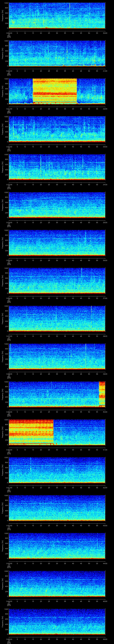Image resolution: width=114 pixels, height=644 pixels.
Task: Click the 'Frequency (Hz)' axis label of 0:40:00 panel
Action: (x=3, y=432)
